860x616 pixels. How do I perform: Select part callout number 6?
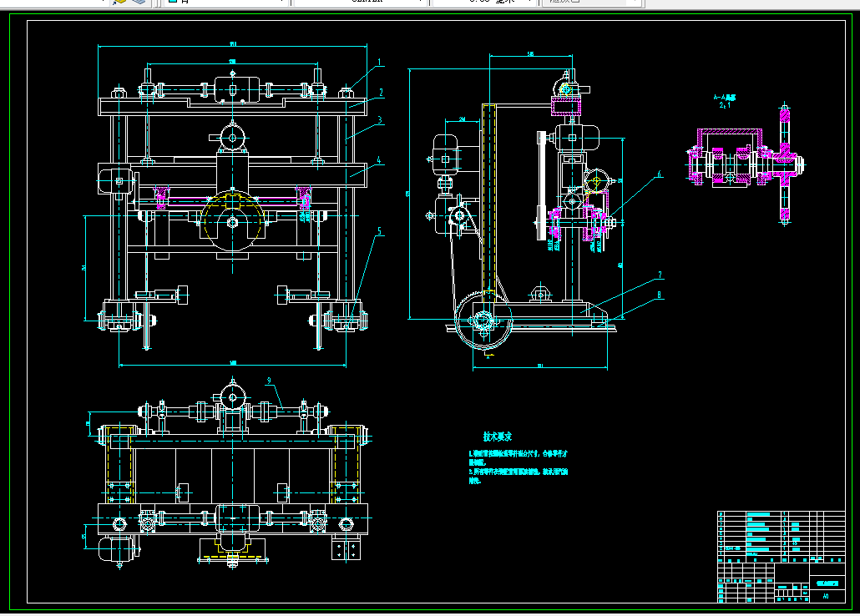[x=660, y=174]
